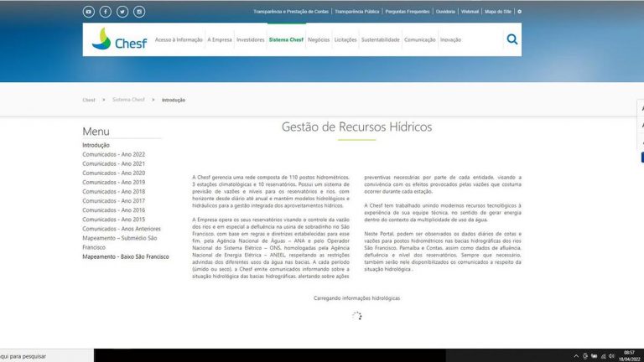The height and width of the screenshot is (362, 644).
Task: Open Investidores menu
Action: click(251, 40)
